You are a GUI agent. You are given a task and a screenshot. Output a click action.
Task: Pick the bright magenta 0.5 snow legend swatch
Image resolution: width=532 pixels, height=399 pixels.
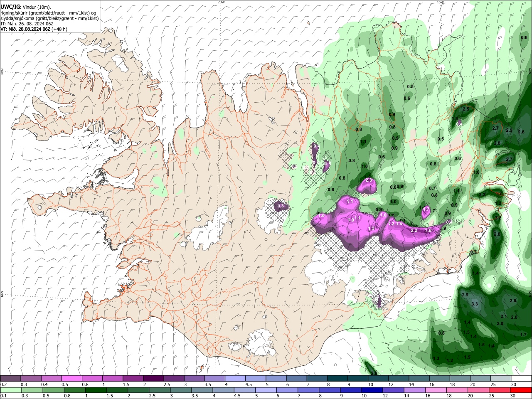coord(71,378)
